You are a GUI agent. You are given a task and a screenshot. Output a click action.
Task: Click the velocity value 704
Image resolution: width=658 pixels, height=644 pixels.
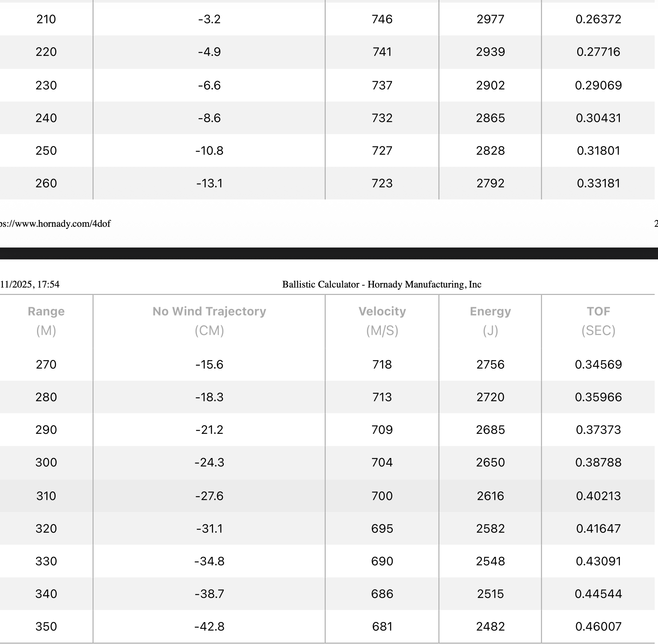382,462
